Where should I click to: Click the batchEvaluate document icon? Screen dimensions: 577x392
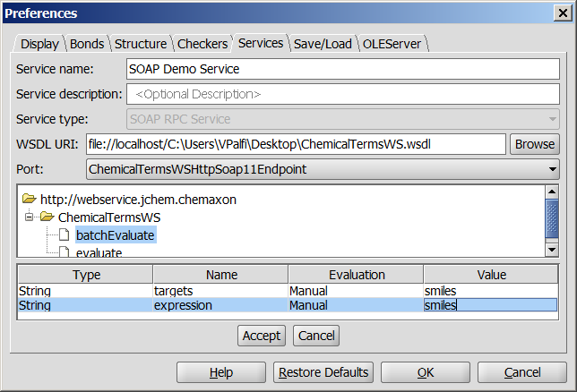[65, 235]
